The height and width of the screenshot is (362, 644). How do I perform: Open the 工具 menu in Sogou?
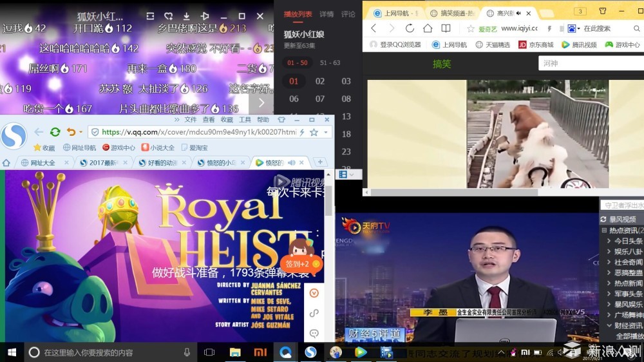point(245,120)
